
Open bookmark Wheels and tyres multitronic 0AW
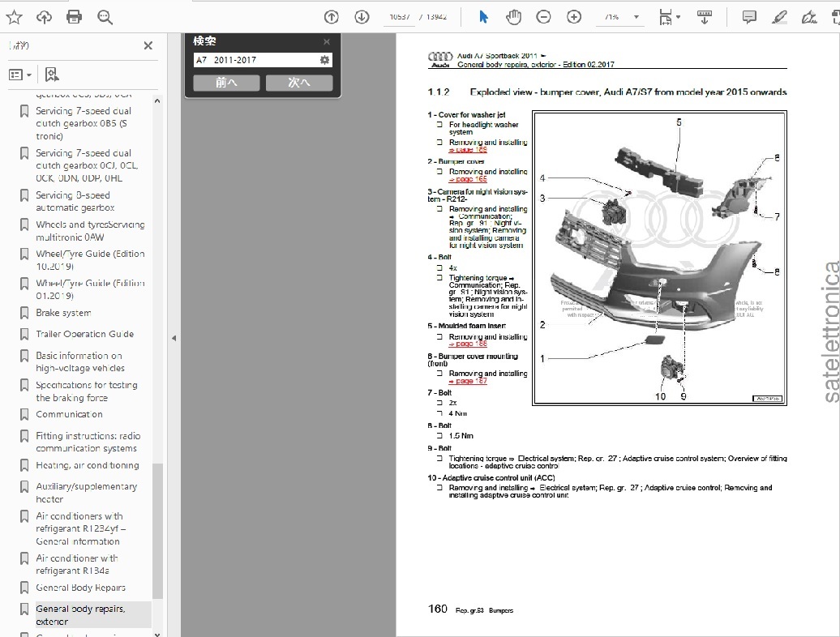pos(90,231)
